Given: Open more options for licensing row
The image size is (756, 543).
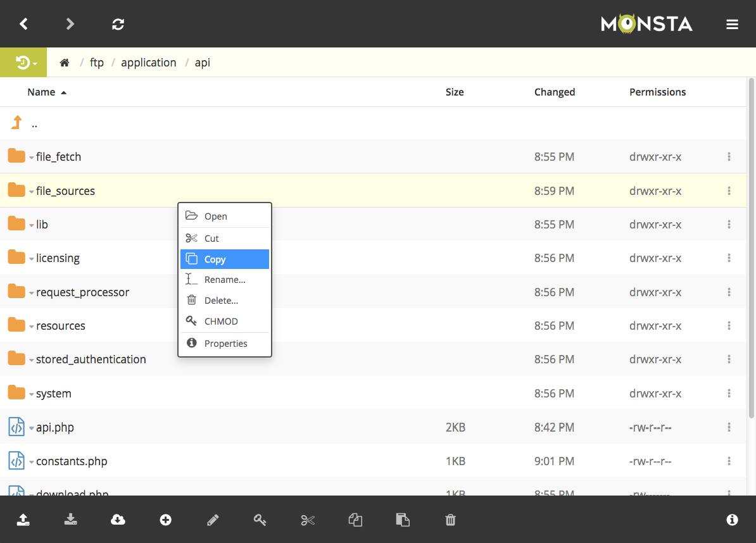Looking at the screenshot, I should (x=729, y=258).
